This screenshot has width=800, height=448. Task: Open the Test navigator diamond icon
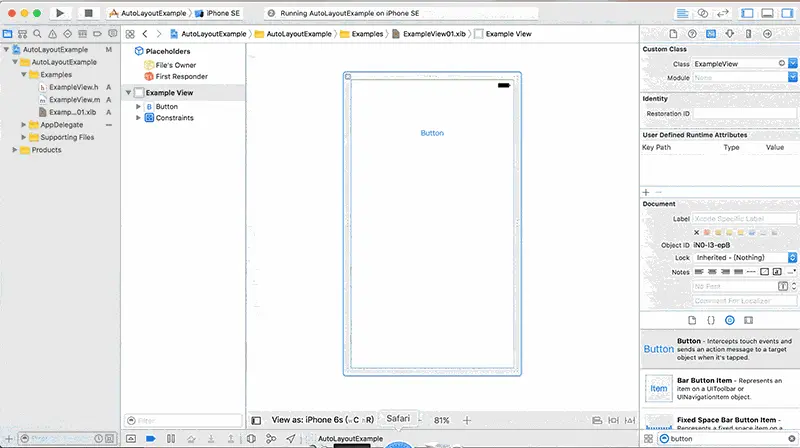[67, 34]
